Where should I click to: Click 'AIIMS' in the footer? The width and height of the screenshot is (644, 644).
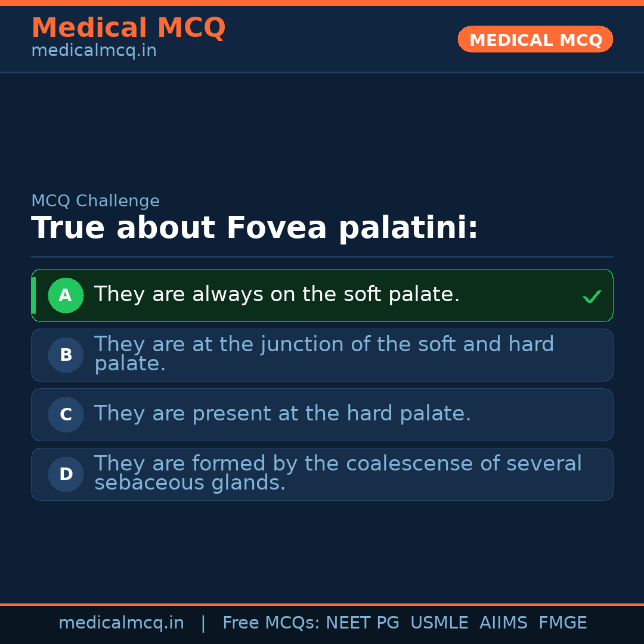(503, 623)
